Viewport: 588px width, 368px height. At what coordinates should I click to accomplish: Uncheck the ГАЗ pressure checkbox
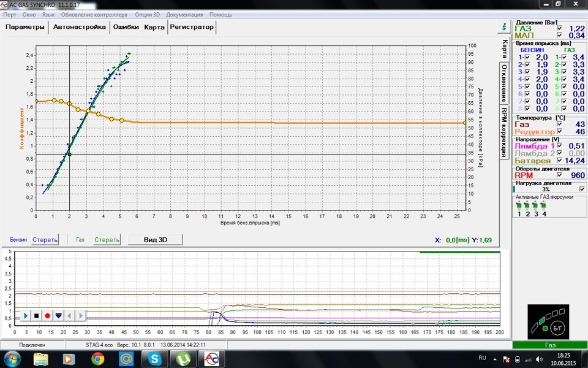coord(559,29)
